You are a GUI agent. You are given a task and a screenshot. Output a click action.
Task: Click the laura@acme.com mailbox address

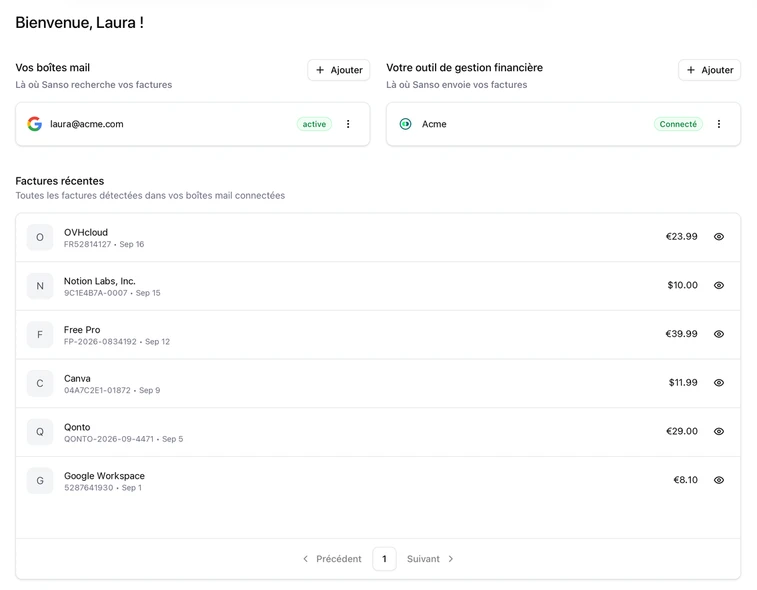pyautogui.click(x=87, y=124)
